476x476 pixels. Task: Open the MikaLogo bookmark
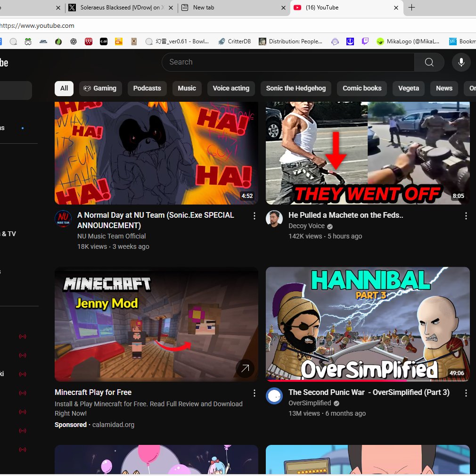click(x=408, y=41)
